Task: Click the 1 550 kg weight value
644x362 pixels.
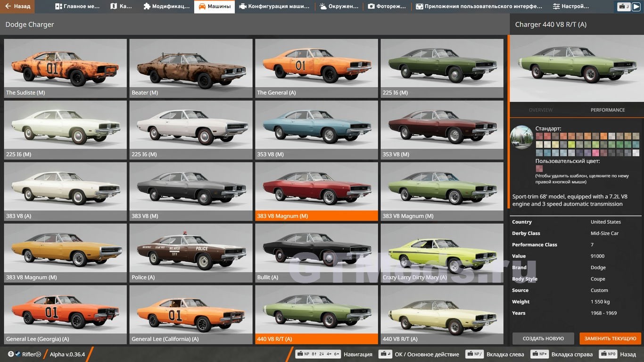Action: click(600, 302)
